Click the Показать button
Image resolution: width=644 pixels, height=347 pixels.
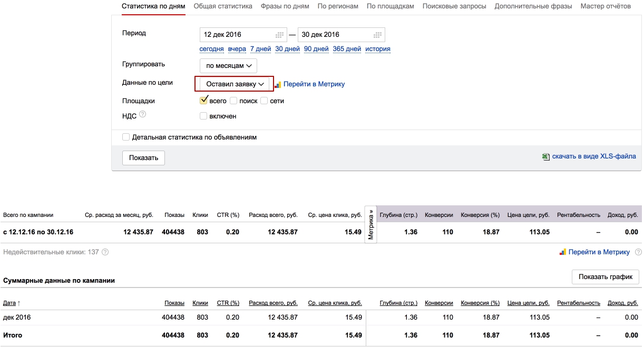(x=143, y=158)
